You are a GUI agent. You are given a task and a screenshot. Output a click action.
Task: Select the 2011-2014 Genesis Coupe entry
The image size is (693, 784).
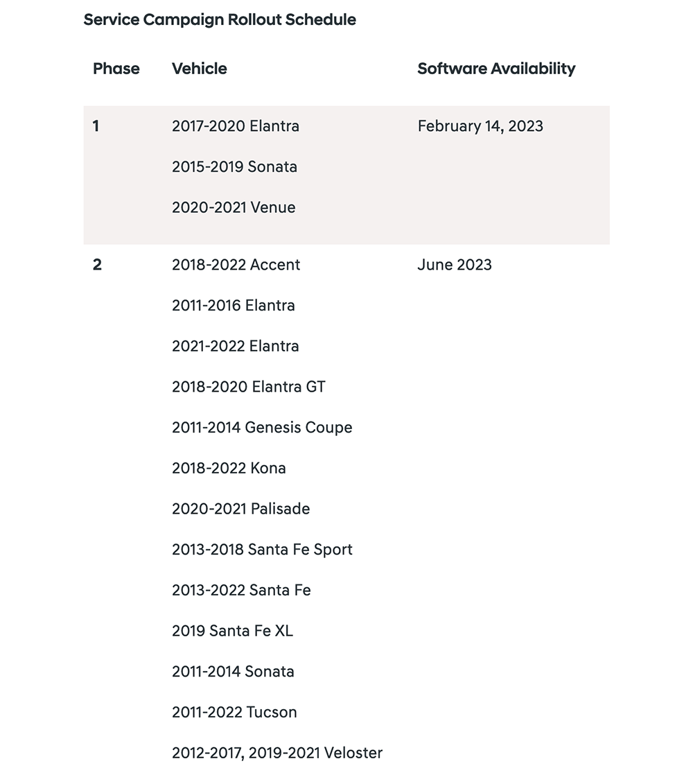point(262,428)
